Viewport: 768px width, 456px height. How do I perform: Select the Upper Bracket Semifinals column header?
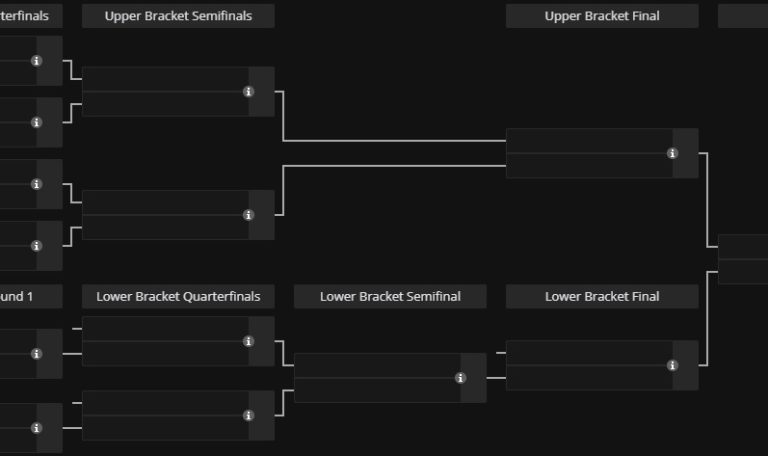point(178,16)
